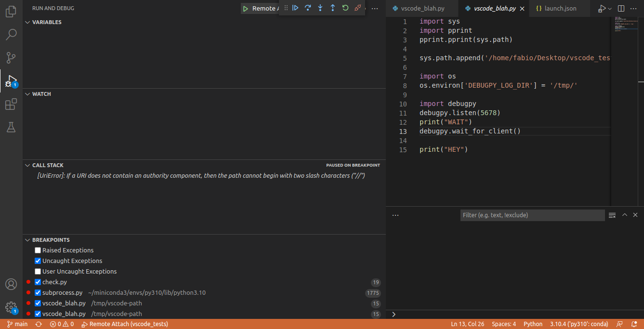Disable Uncaught Exceptions breakpoint

pos(38,261)
